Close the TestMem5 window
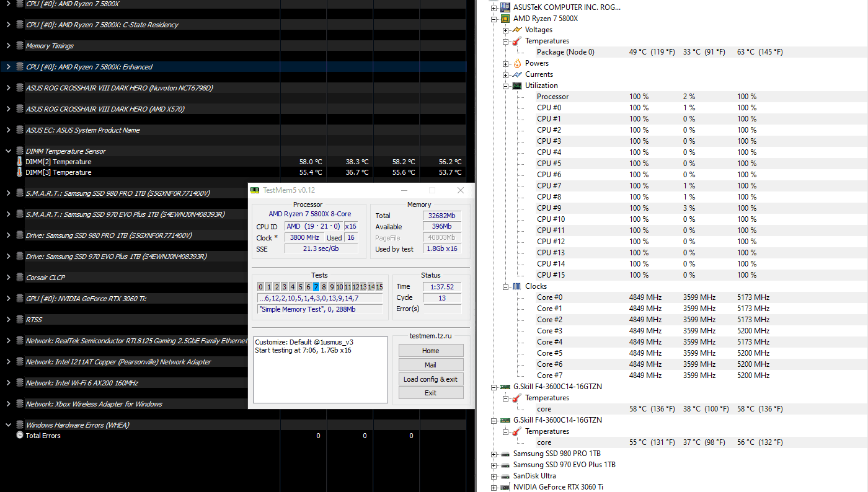868x492 pixels. (x=460, y=190)
